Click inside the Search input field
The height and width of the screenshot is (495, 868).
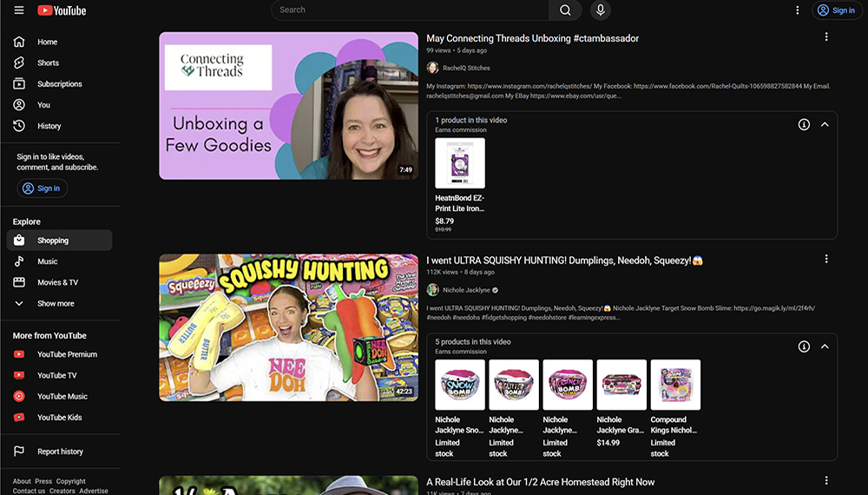tap(410, 10)
